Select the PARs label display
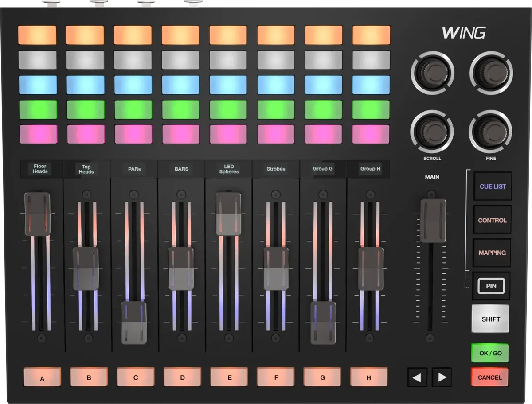532x404 pixels. (x=134, y=169)
